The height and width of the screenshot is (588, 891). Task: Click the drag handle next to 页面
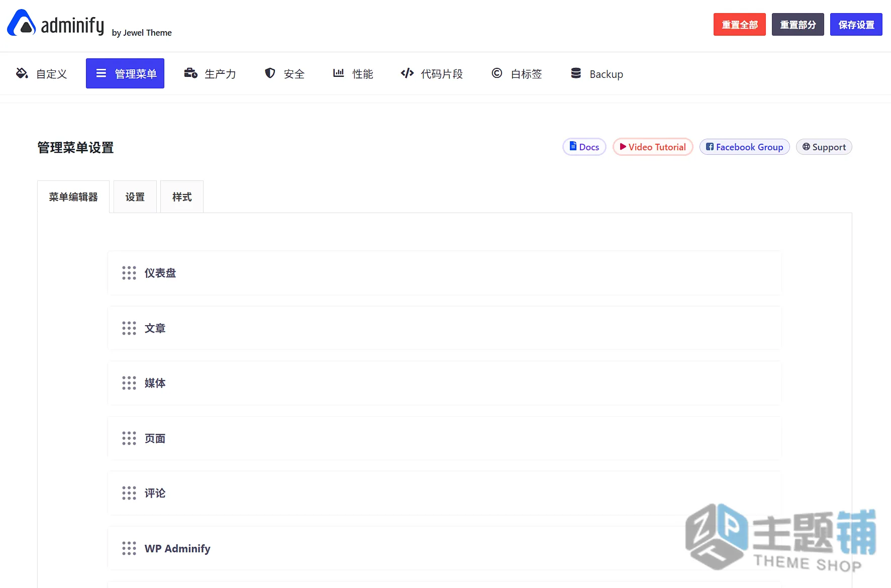[129, 438]
